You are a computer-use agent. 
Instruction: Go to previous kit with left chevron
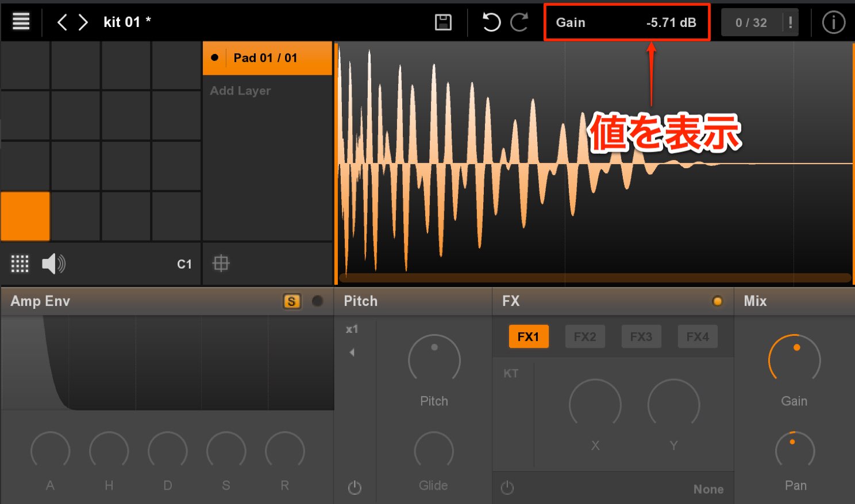point(63,22)
